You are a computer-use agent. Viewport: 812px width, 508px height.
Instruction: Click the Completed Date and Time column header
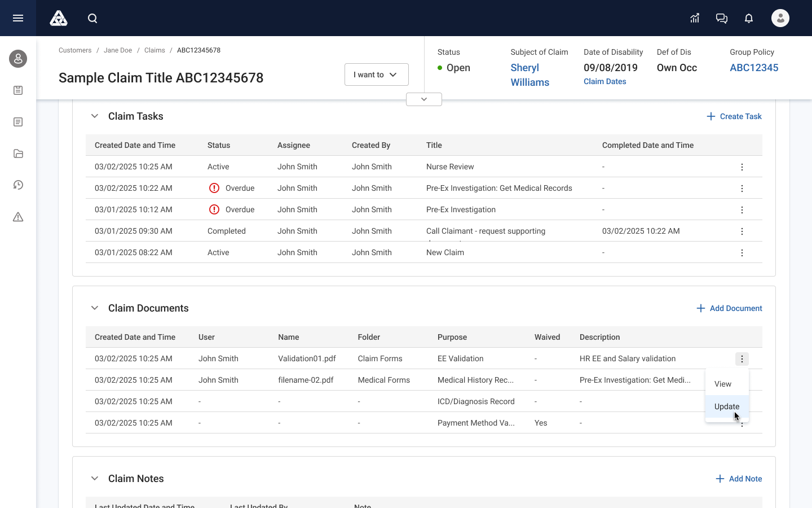[x=648, y=145]
